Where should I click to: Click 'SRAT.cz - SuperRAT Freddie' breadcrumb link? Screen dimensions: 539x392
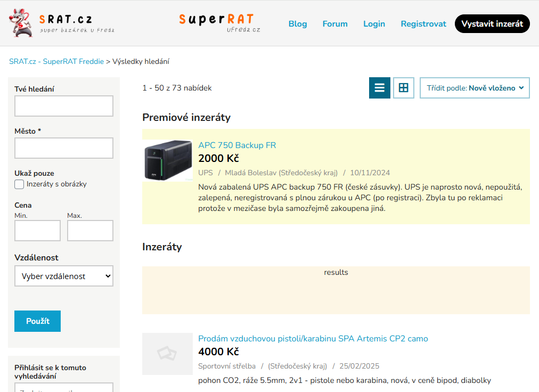56,61
